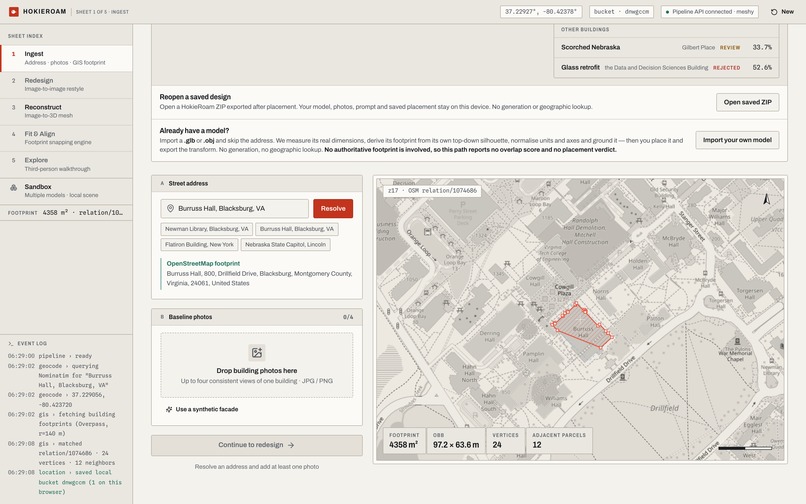
Task: Click the Continue to redesign button
Action: (x=257, y=445)
